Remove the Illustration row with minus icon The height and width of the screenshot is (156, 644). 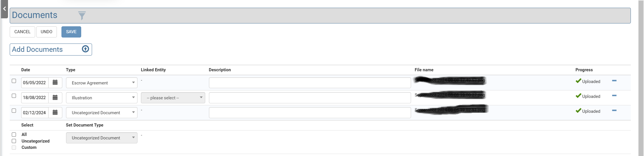pyautogui.click(x=614, y=96)
